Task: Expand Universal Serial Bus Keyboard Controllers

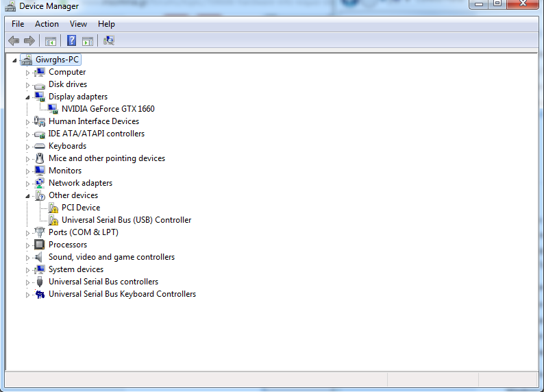Action: click(x=27, y=295)
